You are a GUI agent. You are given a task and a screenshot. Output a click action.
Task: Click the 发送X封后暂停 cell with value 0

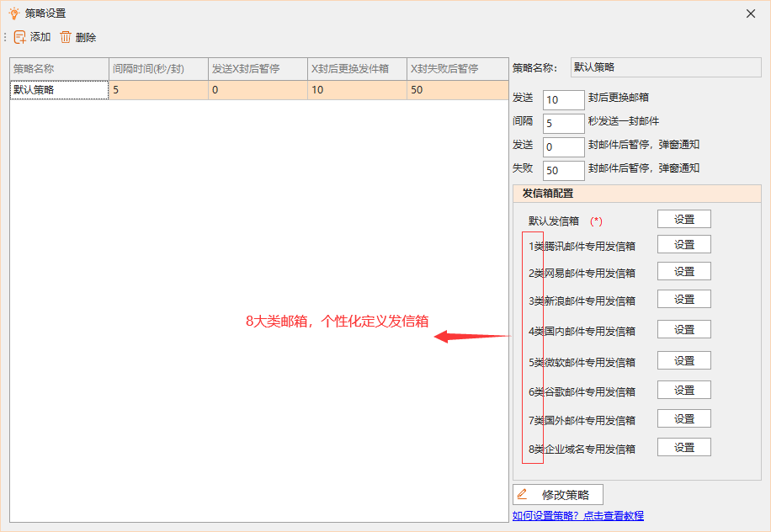click(x=258, y=90)
